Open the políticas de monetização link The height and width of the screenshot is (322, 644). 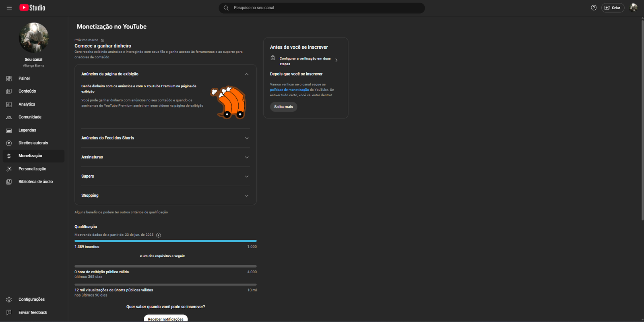tap(289, 90)
